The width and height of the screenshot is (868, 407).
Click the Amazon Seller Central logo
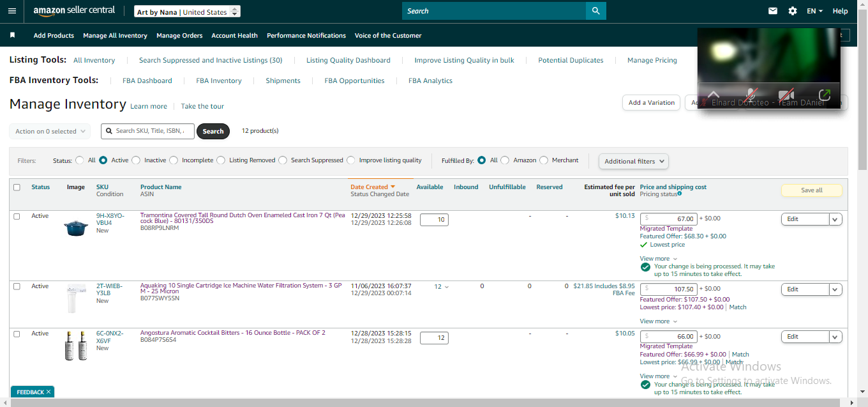[74, 11]
